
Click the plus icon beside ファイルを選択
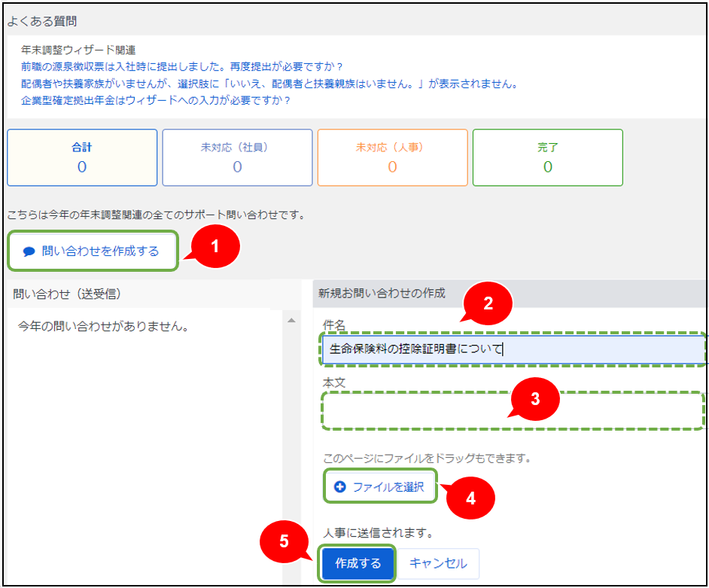click(339, 487)
